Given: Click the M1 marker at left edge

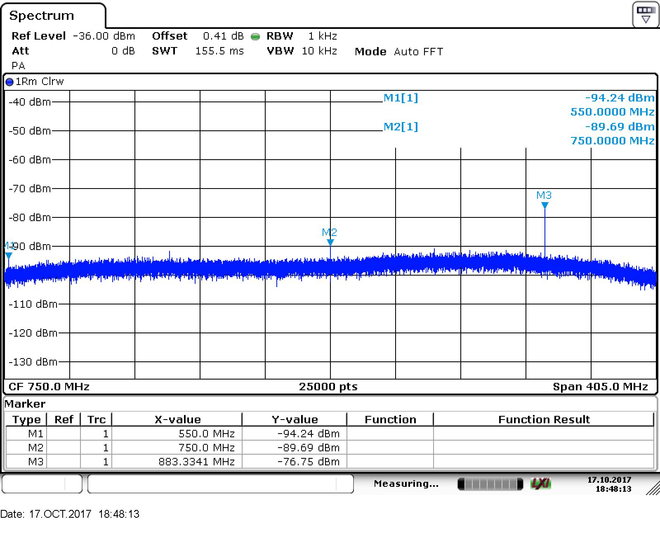Looking at the screenshot, I should click(8, 255).
